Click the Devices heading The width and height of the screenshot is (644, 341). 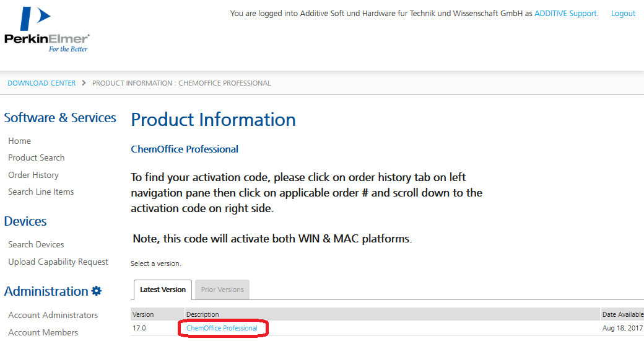pos(25,221)
